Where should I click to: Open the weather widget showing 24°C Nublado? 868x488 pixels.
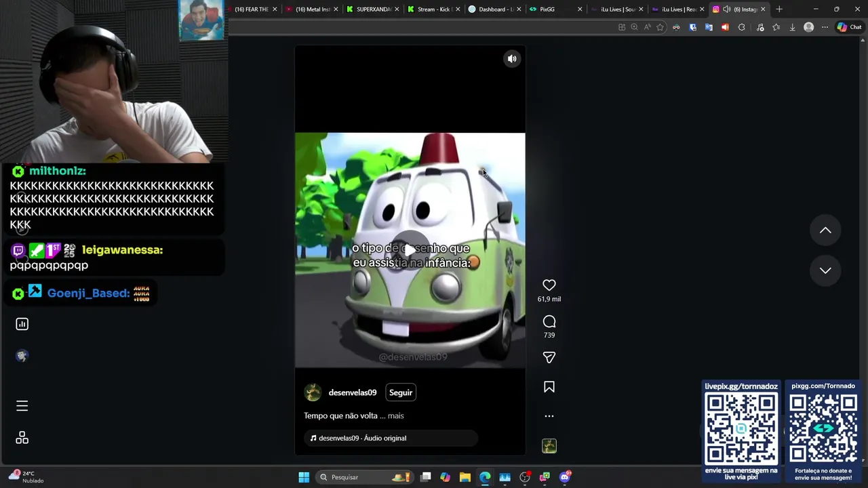[26, 476]
